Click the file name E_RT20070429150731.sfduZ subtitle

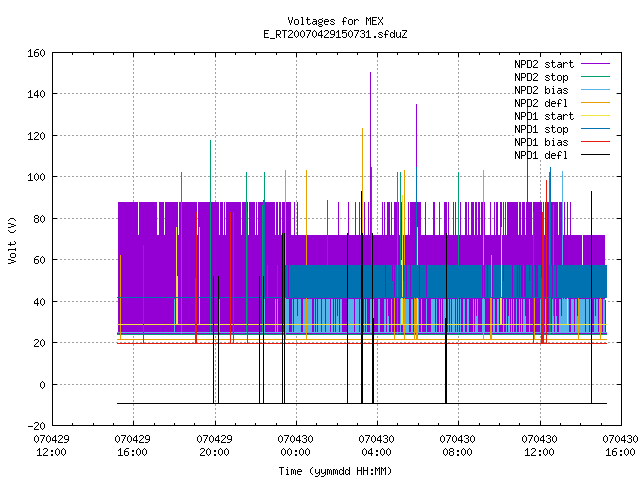tap(335, 34)
